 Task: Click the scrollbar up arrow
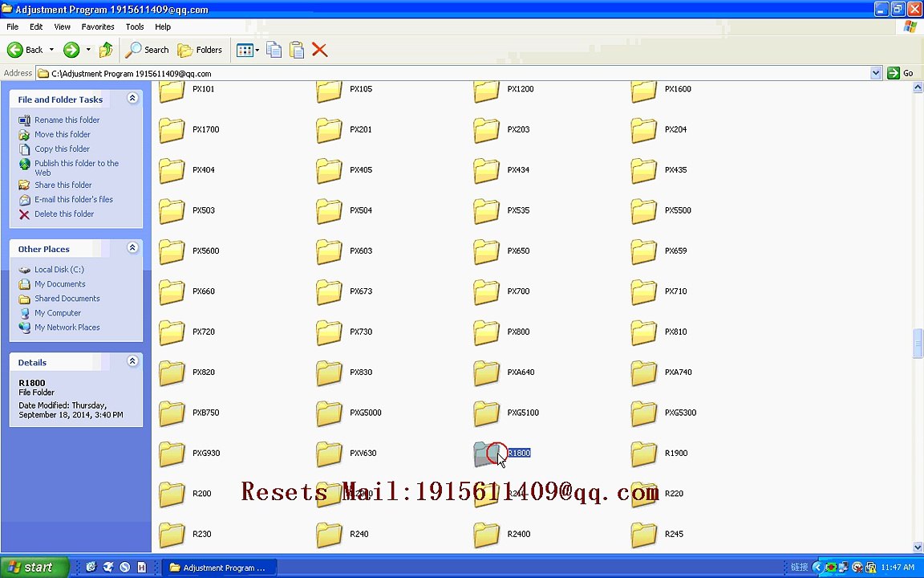[918, 88]
